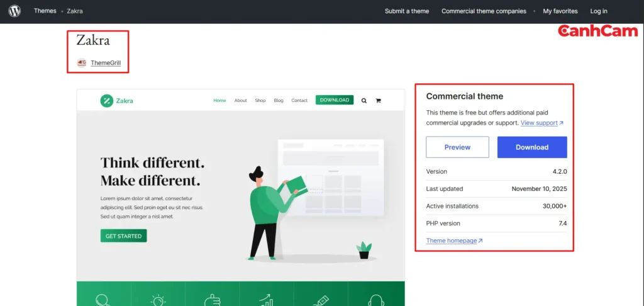Click the potted plant graphic in preview
The height and width of the screenshot is (306, 644).
(x=364, y=251)
